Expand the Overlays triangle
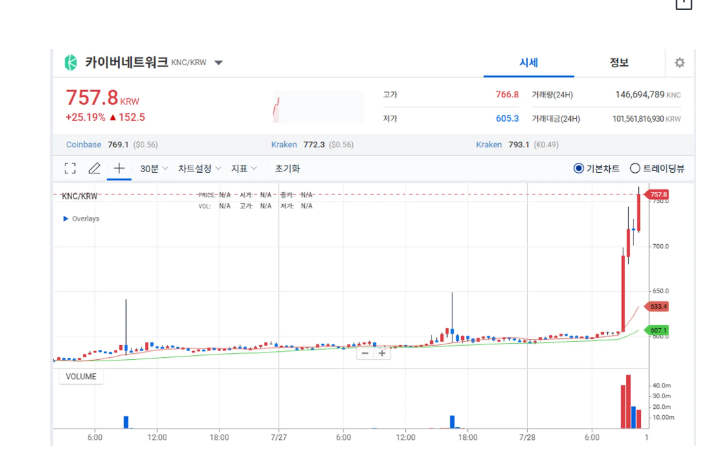The image size is (716, 465). pos(66,218)
